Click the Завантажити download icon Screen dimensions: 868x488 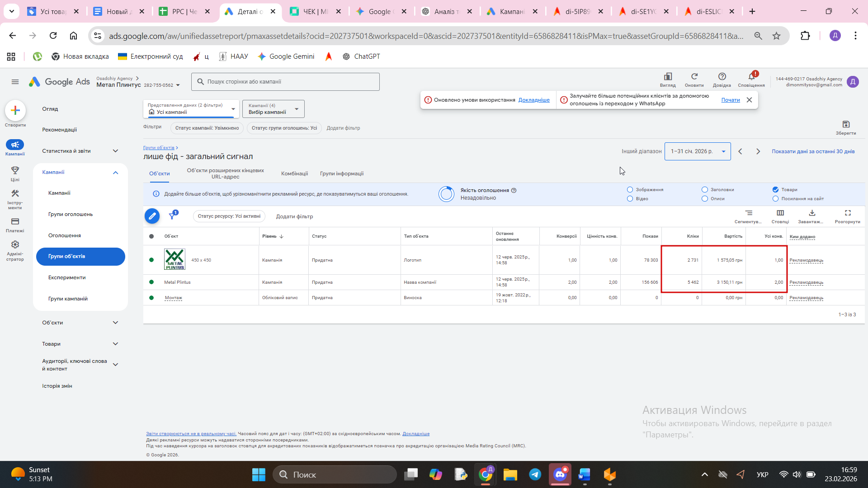(x=812, y=213)
